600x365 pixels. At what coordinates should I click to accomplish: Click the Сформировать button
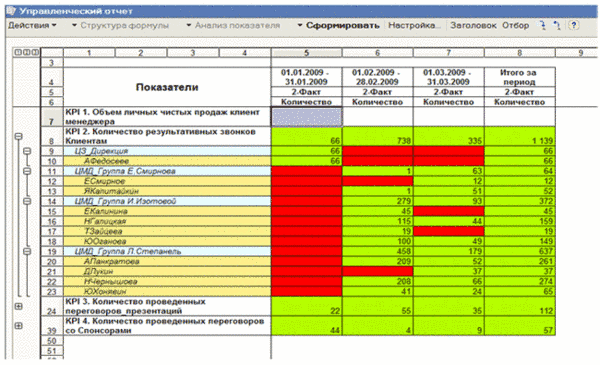(339, 26)
